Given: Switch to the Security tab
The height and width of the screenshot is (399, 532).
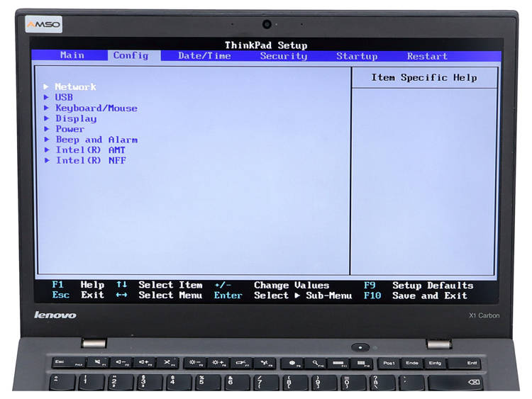Looking at the screenshot, I should (x=283, y=56).
